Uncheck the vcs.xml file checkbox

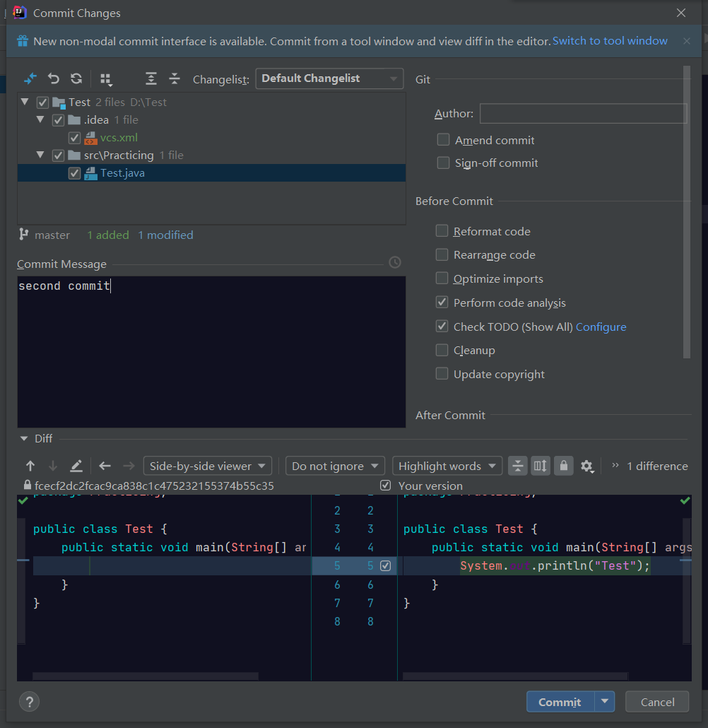point(74,137)
